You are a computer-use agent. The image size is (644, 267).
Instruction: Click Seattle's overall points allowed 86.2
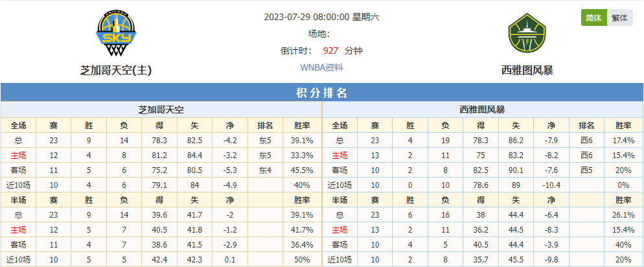click(516, 141)
